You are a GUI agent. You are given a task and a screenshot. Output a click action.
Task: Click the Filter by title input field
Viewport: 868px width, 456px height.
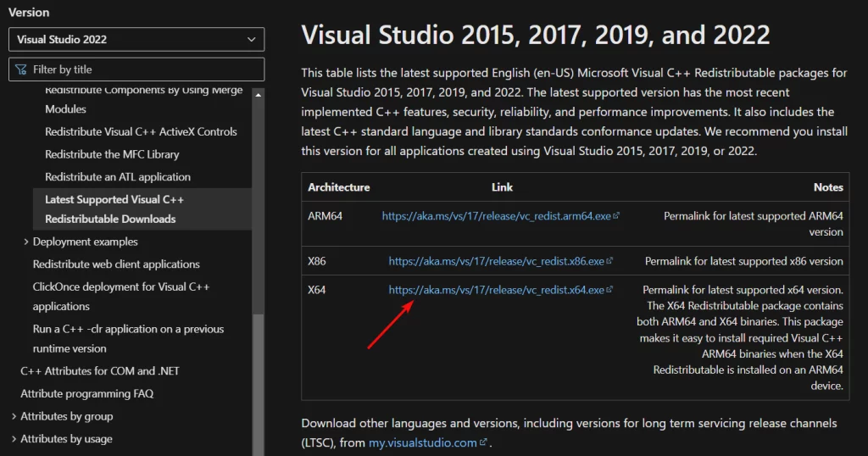pos(136,70)
